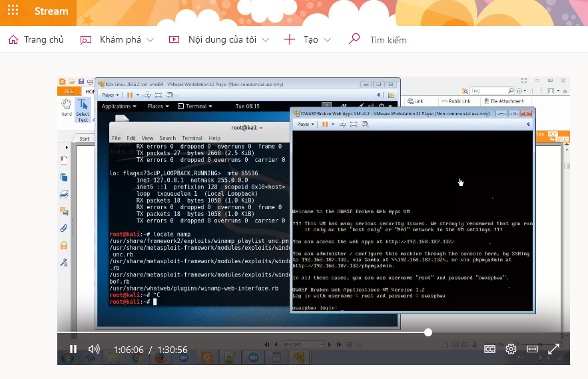Click the owaspbwa login prompt
Image resolution: width=588 pixels, height=379 pixels.
coord(318,308)
